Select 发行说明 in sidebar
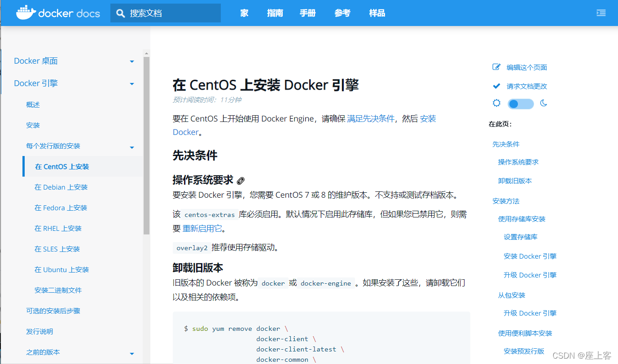This screenshot has width=618, height=364. (x=39, y=331)
